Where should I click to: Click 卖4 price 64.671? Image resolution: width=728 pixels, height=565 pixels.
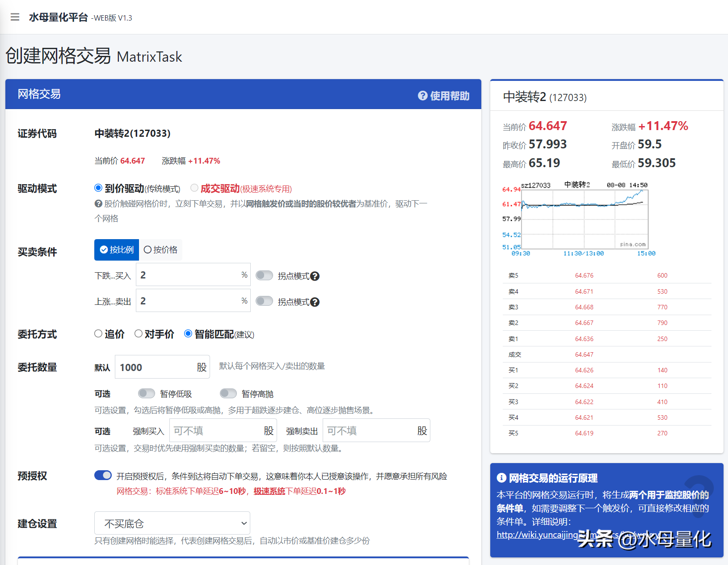584,291
